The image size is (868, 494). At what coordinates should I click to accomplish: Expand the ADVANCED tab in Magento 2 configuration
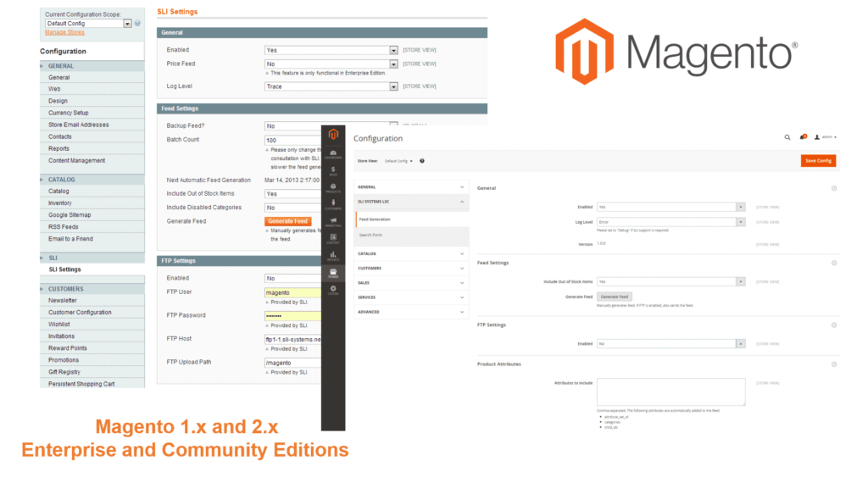[411, 312]
